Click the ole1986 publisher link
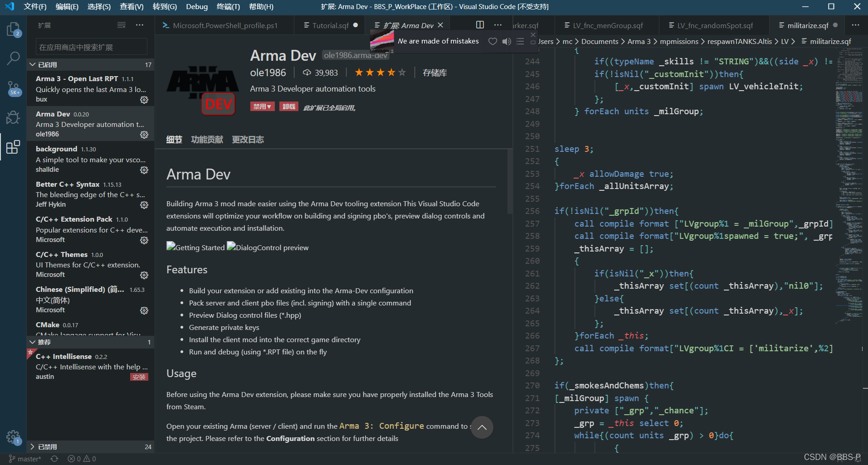This screenshot has height=465, width=868. coord(268,73)
